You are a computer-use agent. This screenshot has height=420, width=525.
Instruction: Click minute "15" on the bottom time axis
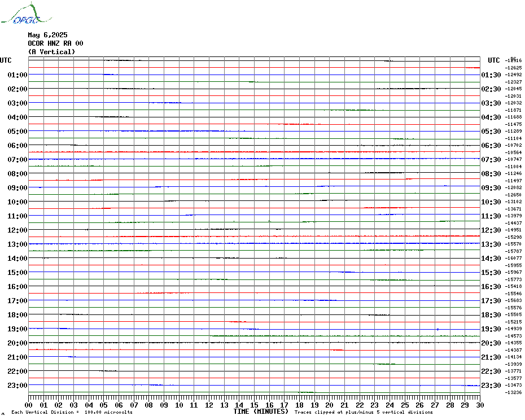(254, 405)
